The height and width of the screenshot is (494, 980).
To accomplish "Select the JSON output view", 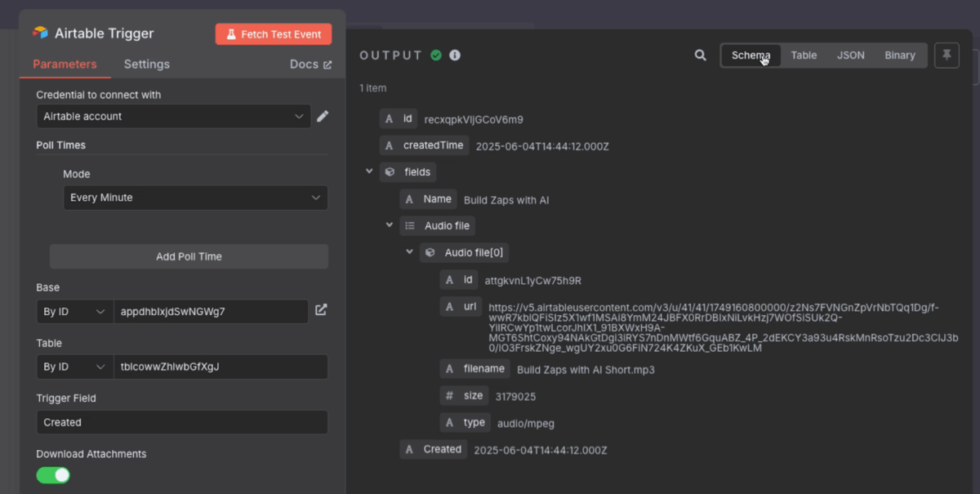I will coord(850,56).
